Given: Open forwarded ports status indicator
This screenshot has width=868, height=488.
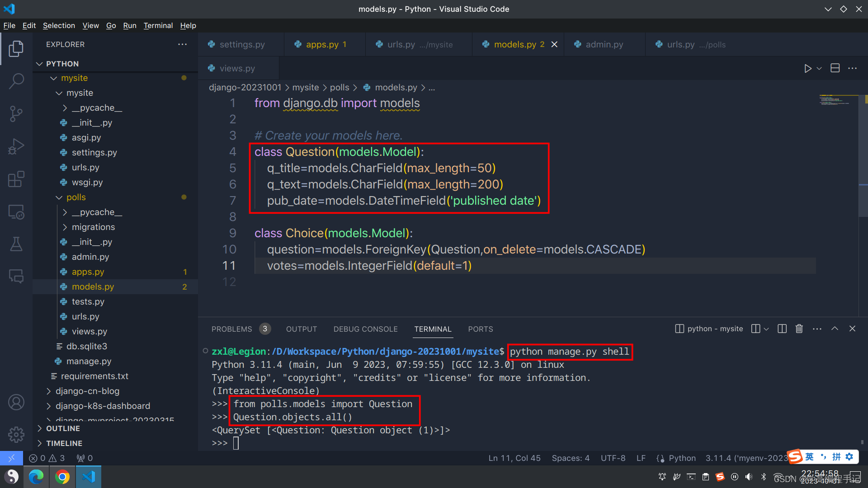Looking at the screenshot, I should (x=85, y=458).
